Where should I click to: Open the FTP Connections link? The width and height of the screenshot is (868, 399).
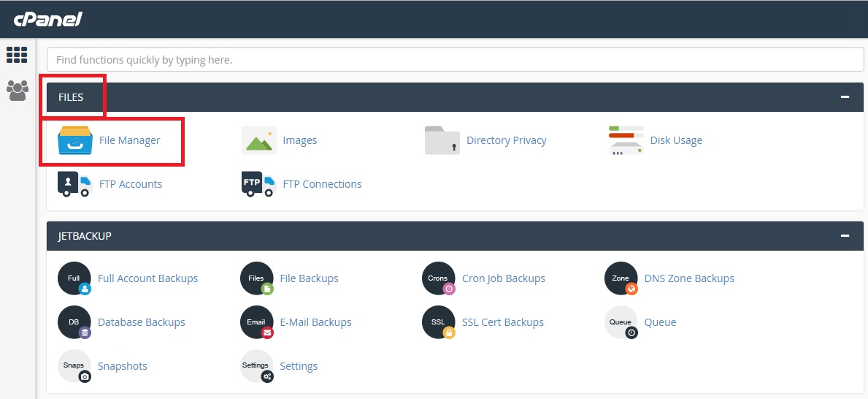click(x=322, y=184)
